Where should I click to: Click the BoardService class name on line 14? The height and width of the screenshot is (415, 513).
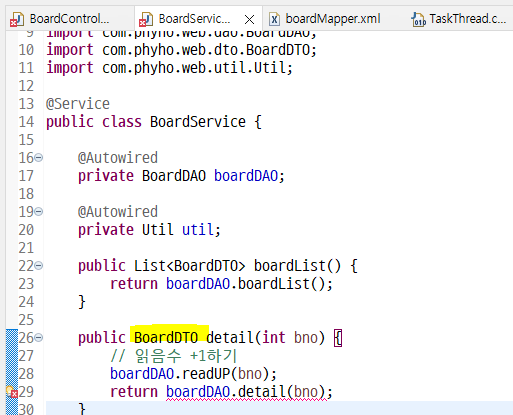click(198, 122)
